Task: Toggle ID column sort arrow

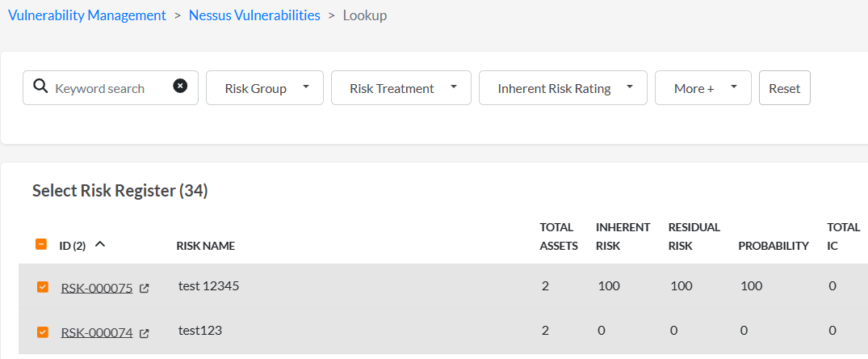Action: [99, 244]
